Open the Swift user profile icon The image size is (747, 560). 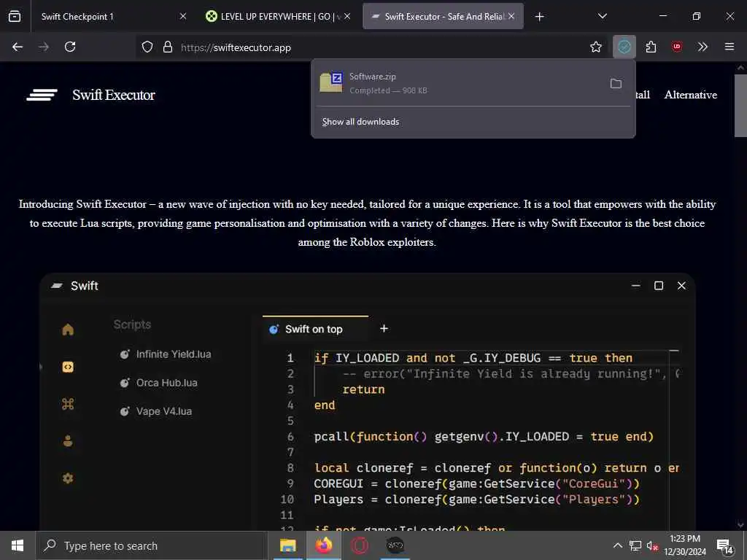coord(68,441)
